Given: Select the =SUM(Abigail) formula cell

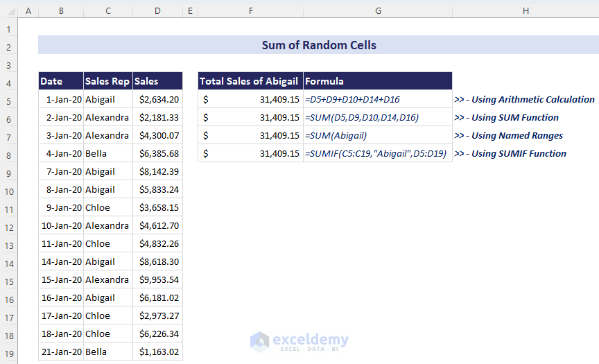Looking at the screenshot, I should (x=377, y=135).
